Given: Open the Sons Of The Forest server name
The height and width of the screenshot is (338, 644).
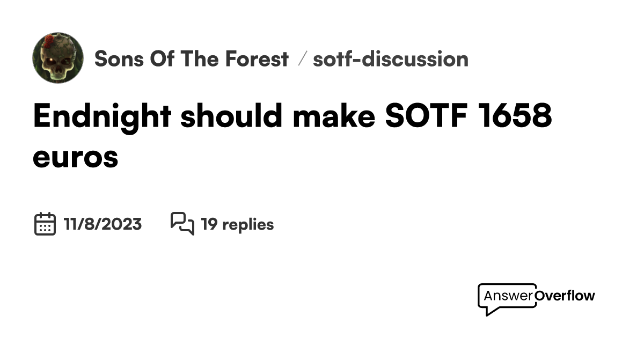Looking at the screenshot, I should [x=191, y=59].
